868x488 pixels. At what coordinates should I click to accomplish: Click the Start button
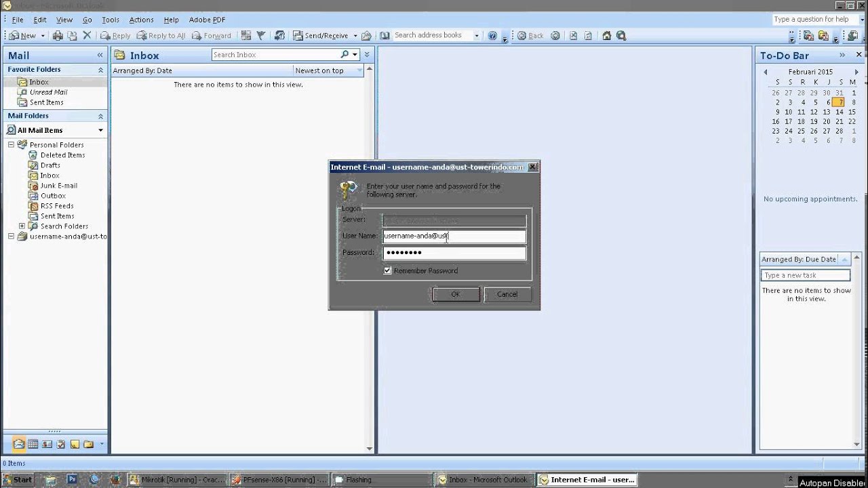[18, 480]
